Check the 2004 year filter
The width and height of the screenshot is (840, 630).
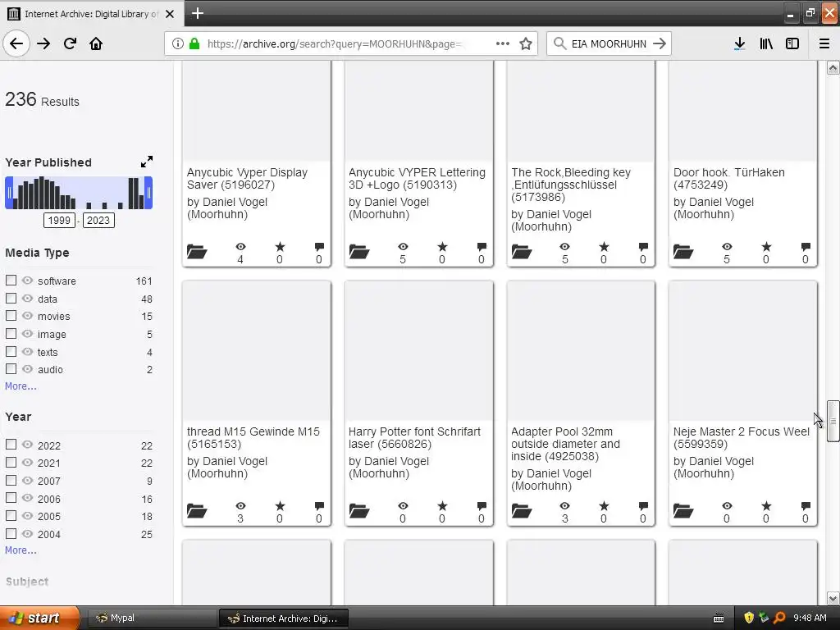[11, 533]
